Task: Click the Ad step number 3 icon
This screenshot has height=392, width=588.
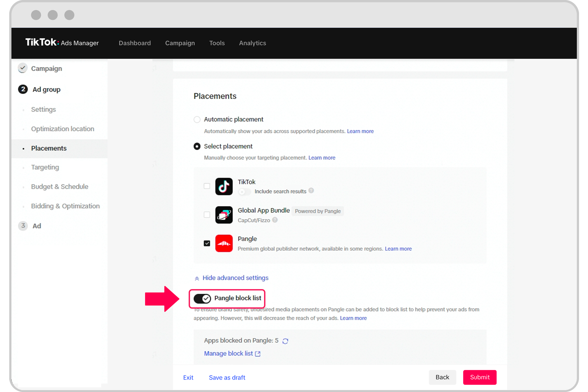Action: point(23,226)
